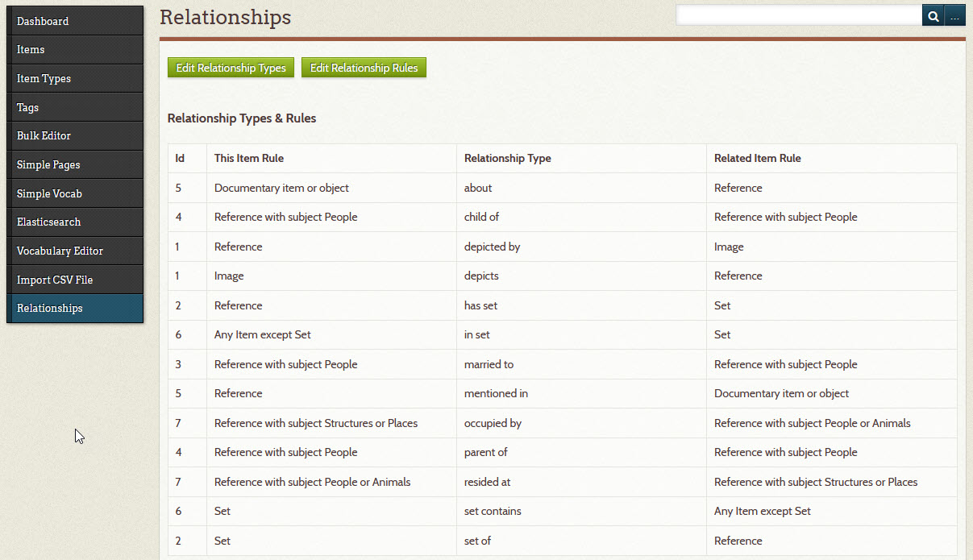The image size is (973, 560).
Task: Click 'Documentary item or object' in mentioned in row
Action: (782, 394)
